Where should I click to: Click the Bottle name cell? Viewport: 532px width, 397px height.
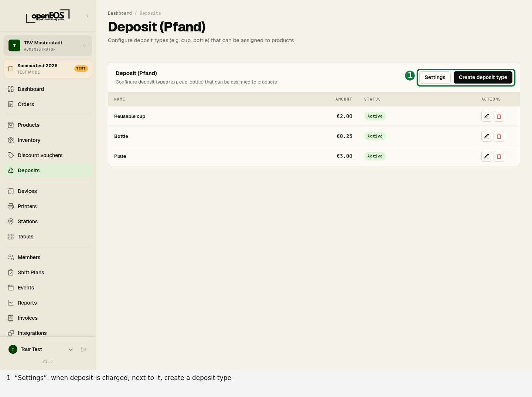click(x=121, y=136)
